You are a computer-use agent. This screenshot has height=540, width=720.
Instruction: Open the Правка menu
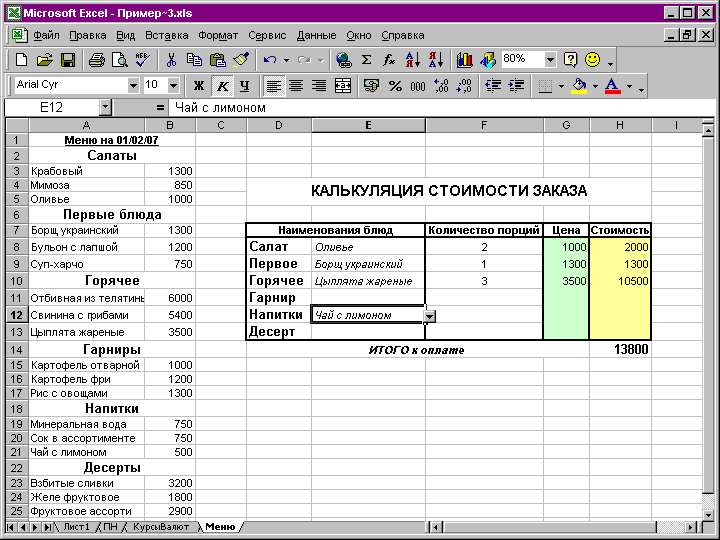pos(88,35)
